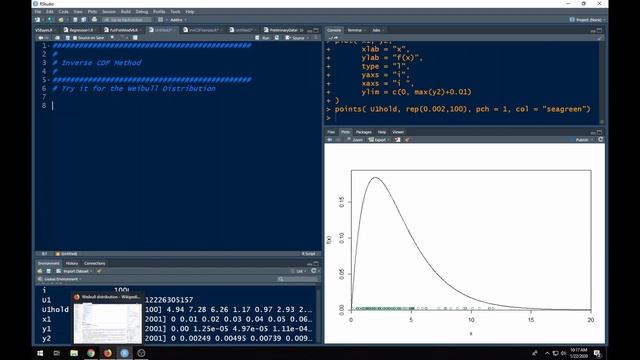This screenshot has width=640, height=360.
Task: Switch to the Jobs tab
Action: point(376,30)
